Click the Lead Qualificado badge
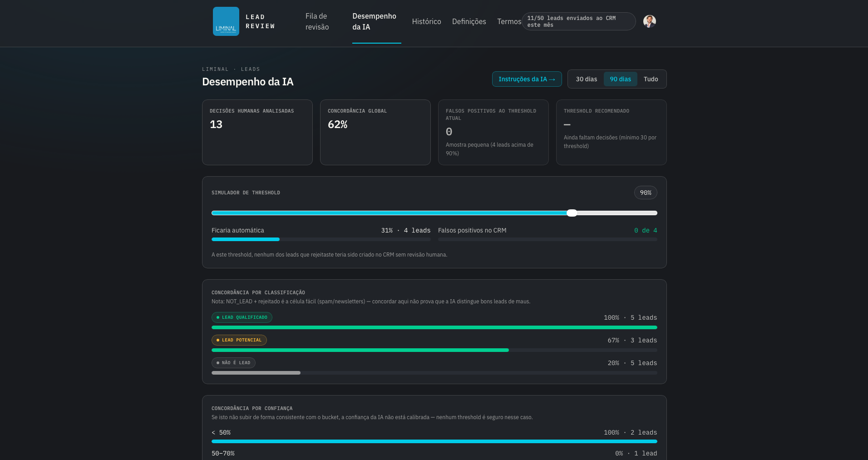Viewport: 868px width, 460px height. (x=242, y=317)
